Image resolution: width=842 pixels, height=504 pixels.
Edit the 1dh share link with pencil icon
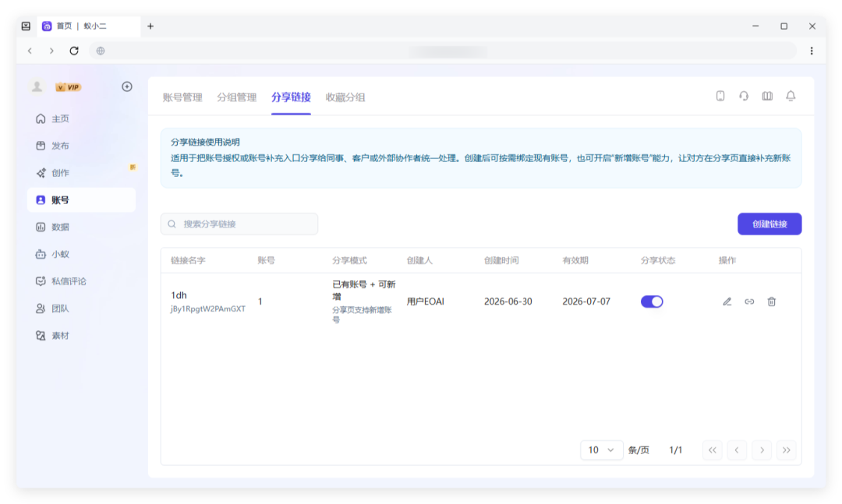point(727,301)
